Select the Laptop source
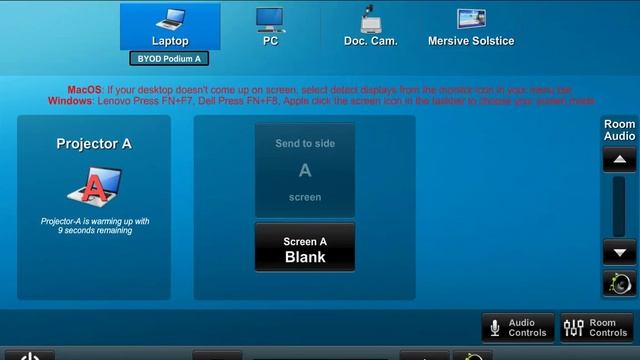Viewport: 640px width, 360px height. (170, 27)
